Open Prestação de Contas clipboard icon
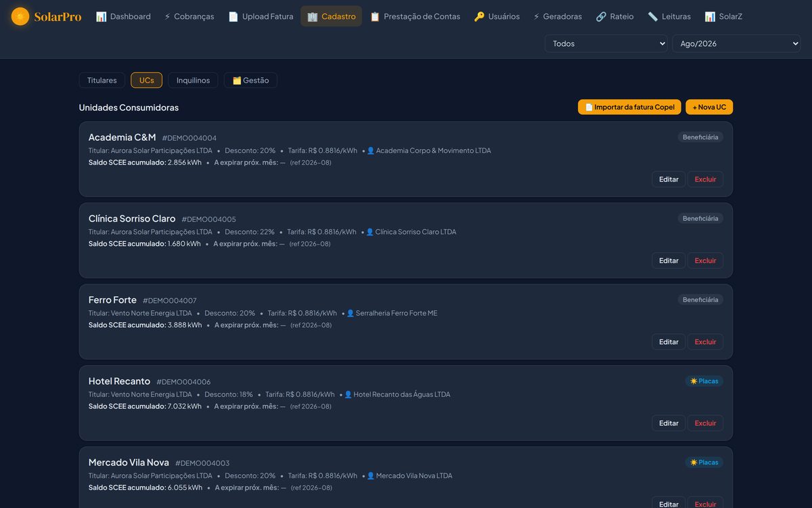The image size is (812, 508). tap(375, 16)
